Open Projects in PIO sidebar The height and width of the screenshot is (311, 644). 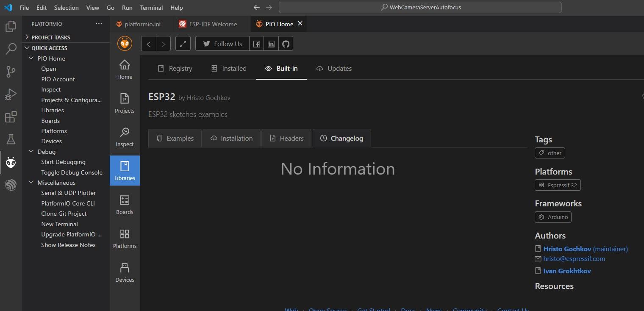(x=125, y=104)
